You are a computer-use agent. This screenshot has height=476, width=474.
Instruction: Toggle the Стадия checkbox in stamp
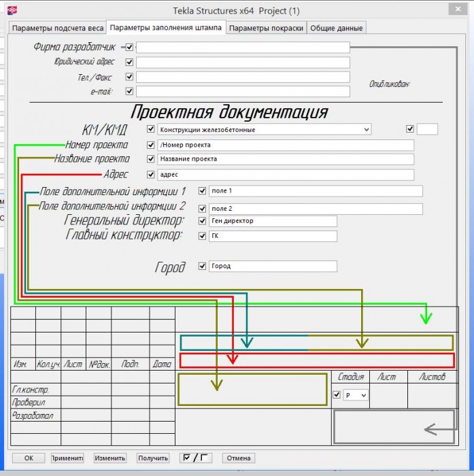pos(337,394)
